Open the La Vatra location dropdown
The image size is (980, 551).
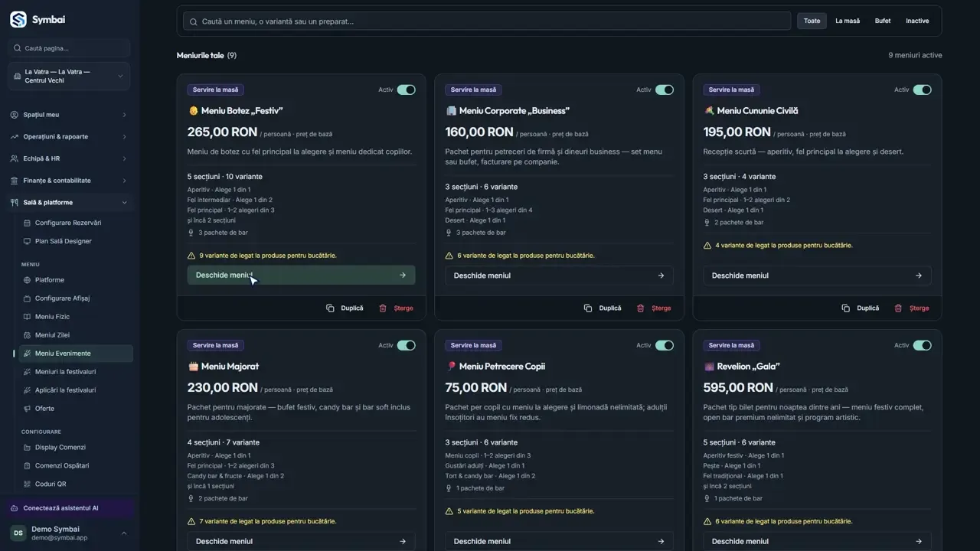69,77
